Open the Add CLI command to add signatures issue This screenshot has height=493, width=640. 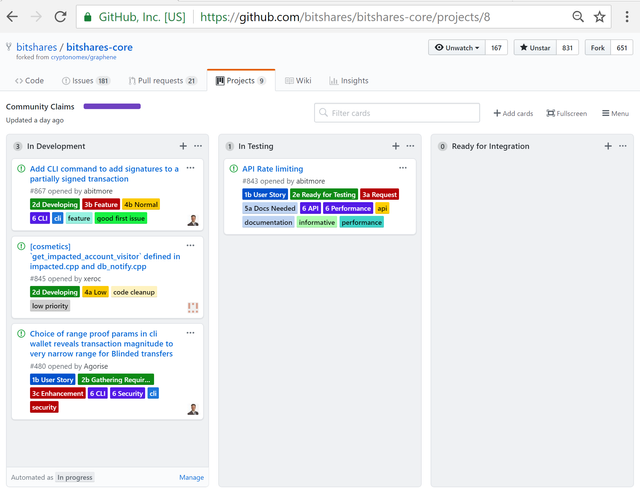click(104, 174)
